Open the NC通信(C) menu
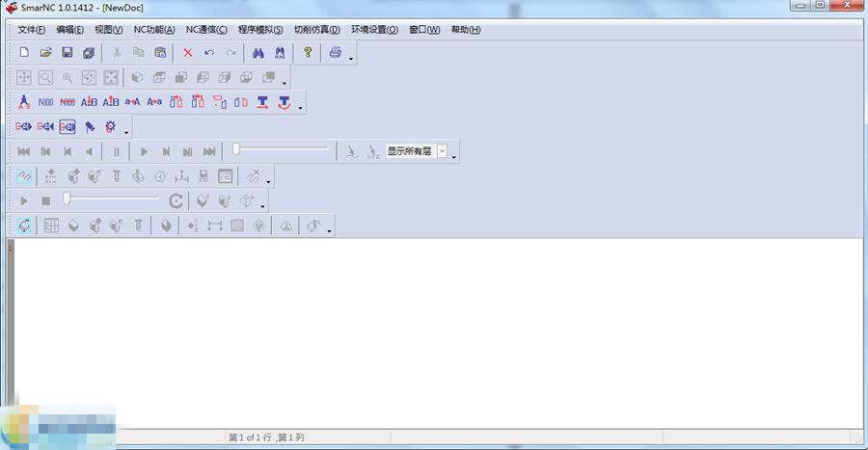 (206, 29)
